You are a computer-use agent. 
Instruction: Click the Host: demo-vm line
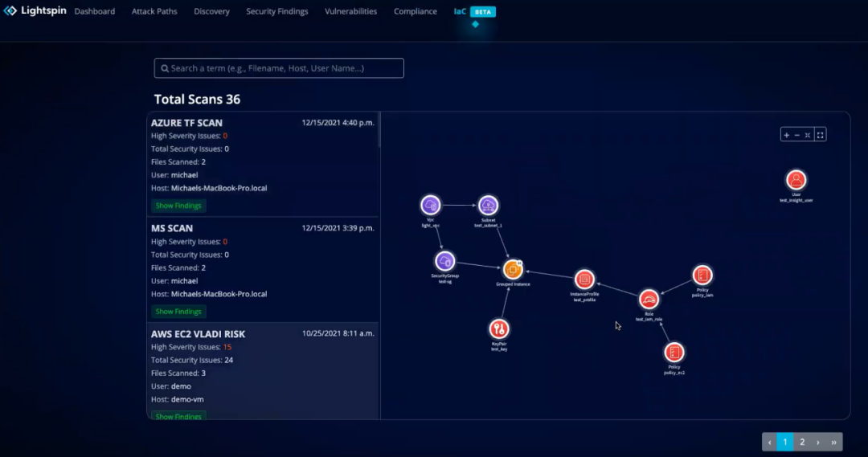coord(177,399)
